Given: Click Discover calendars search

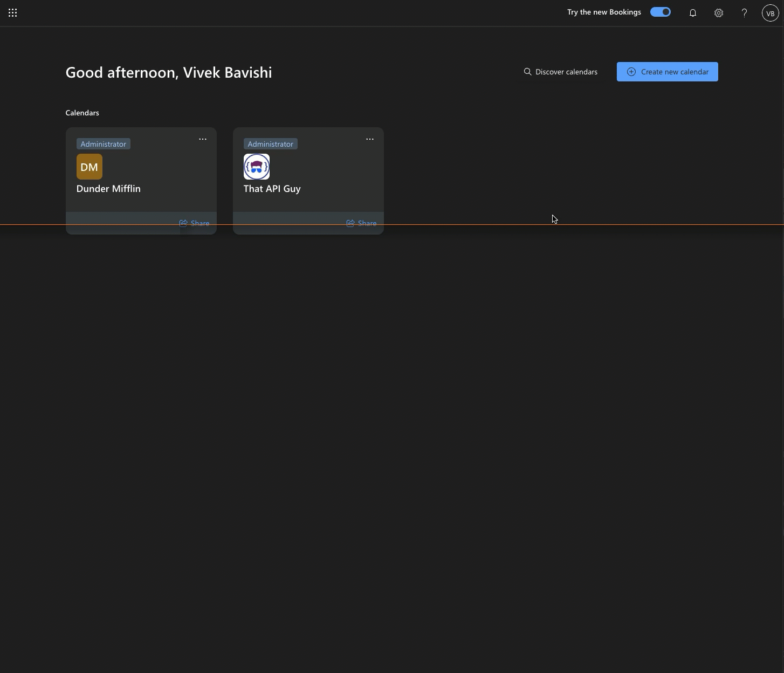Looking at the screenshot, I should point(561,72).
